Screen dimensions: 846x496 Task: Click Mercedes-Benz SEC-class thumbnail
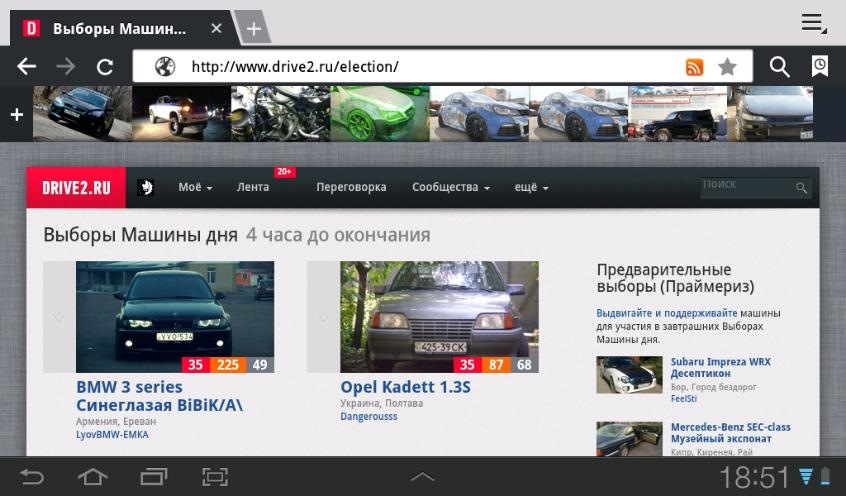coord(629,439)
